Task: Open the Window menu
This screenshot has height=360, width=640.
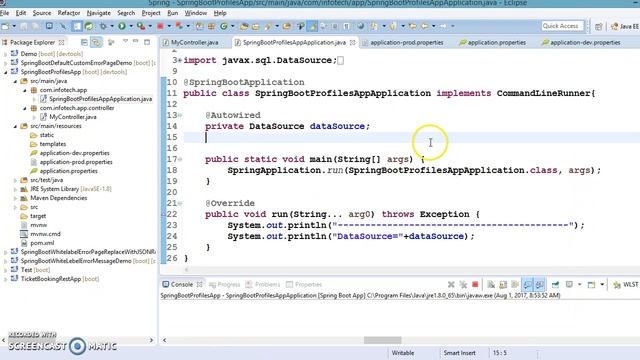Action: pyautogui.click(x=196, y=13)
